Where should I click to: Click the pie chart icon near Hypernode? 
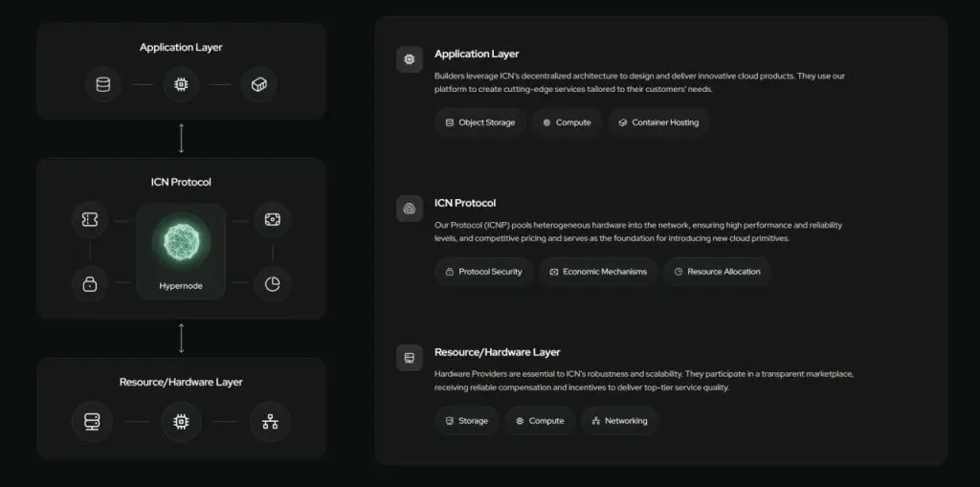point(273,284)
